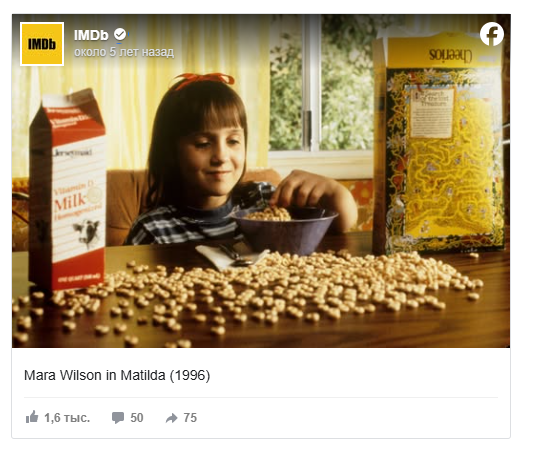Viewport: 543px width, 461px height.
Task: Click the purple cereal bowl in photo
Action: pyautogui.click(x=284, y=230)
